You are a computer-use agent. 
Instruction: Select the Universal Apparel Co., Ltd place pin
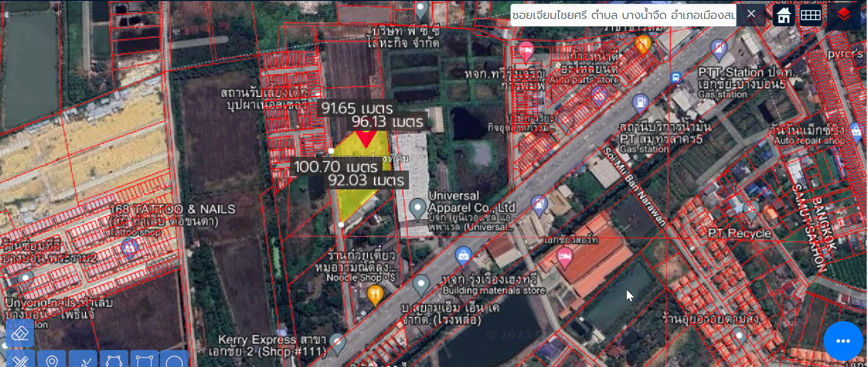(417, 209)
